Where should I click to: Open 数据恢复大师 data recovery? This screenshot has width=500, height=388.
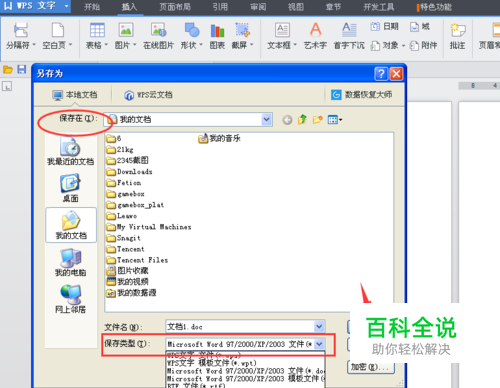pyautogui.click(x=361, y=95)
